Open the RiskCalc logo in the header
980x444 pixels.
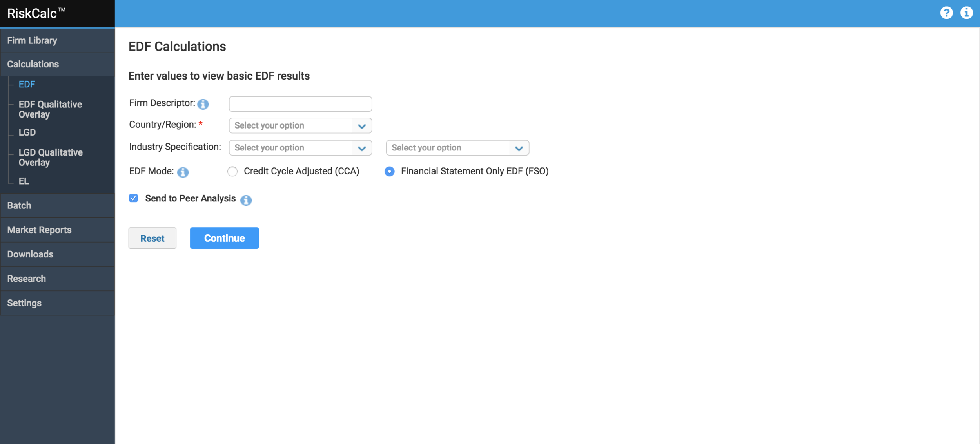pyautogui.click(x=34, y=13)
